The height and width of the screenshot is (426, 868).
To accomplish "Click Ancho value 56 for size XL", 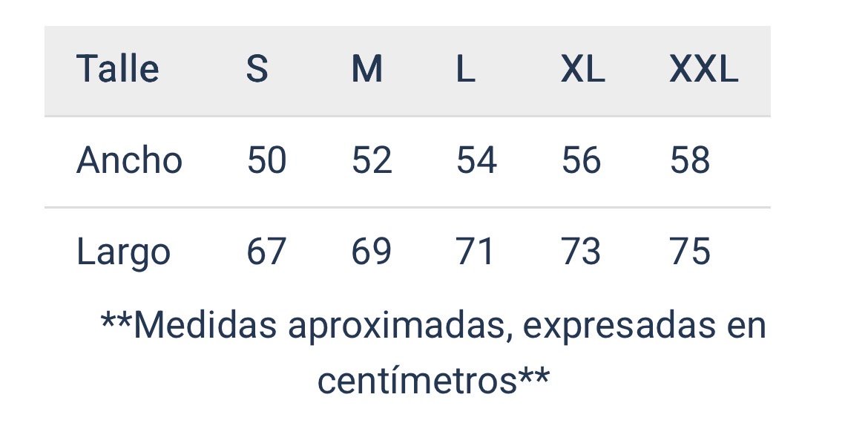I will 581,160.
